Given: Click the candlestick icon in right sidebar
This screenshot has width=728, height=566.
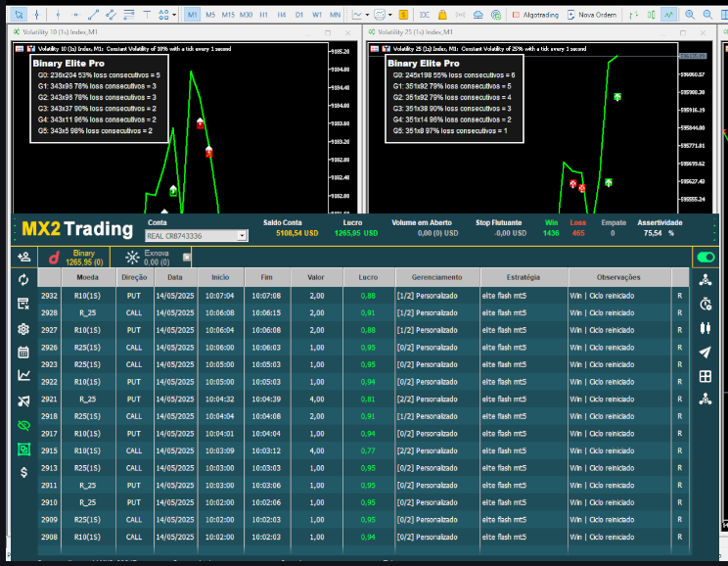Looking at the screenshot, I should [x=705, y=328].
